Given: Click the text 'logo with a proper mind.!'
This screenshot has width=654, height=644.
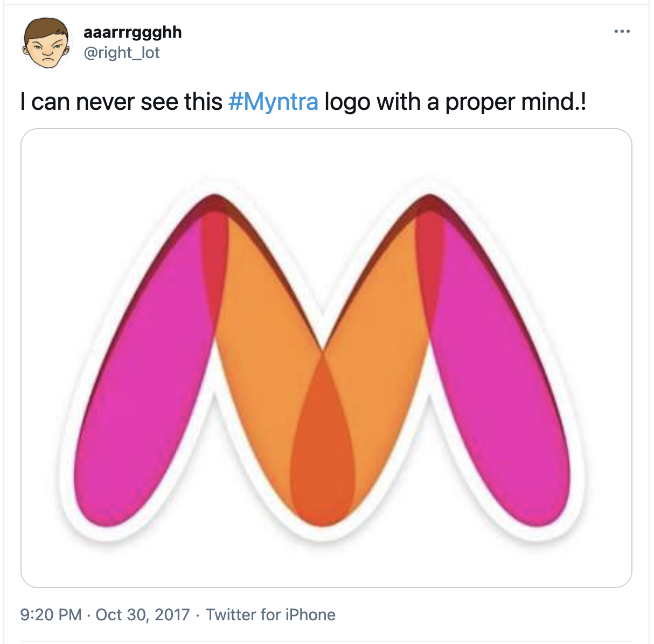Looking at the screenshot, I should [455, 101].
